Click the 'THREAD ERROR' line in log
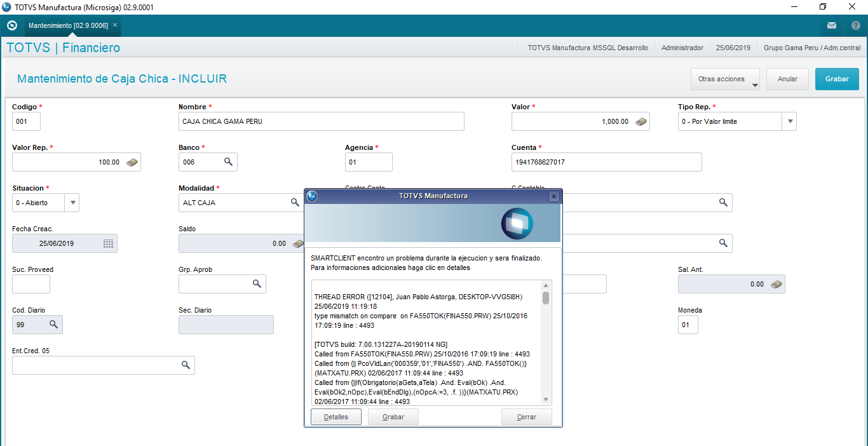This screenshot has height=446, width=868. pos(418,297)
